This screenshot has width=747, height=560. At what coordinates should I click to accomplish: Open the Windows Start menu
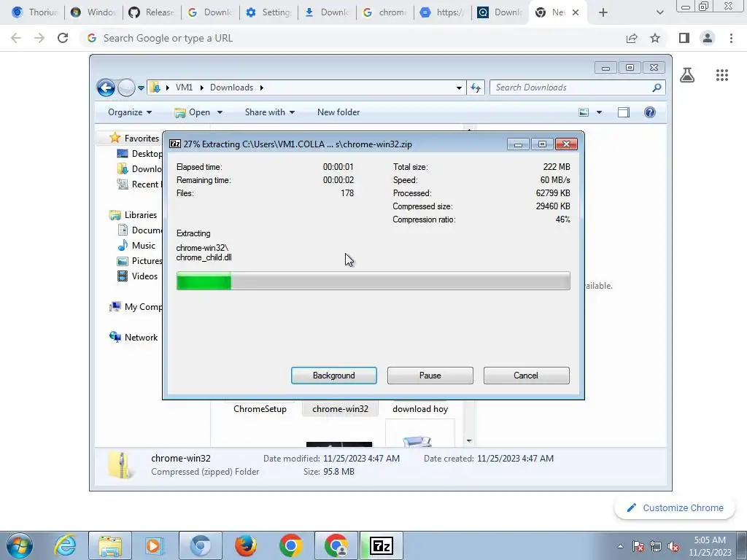pyautogui.click(x=20, y=545)
